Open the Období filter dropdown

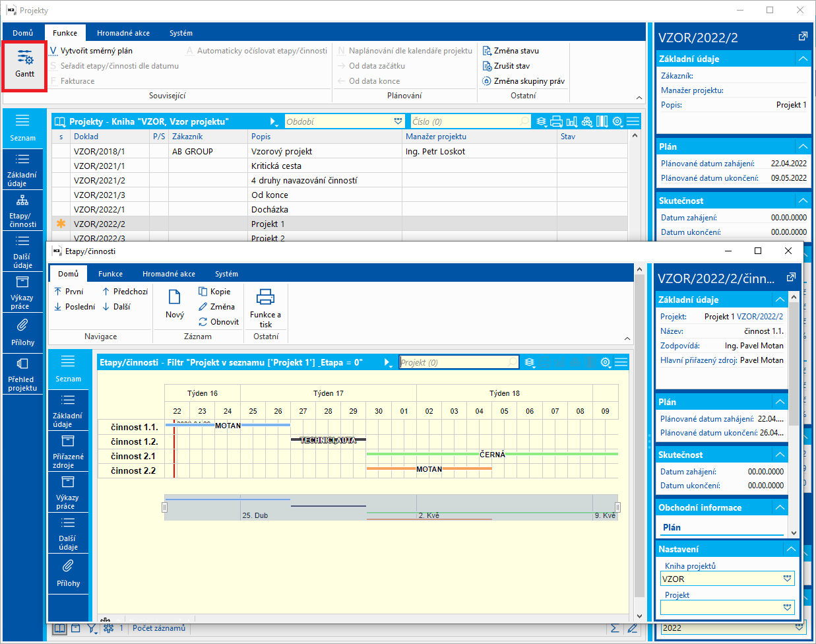(x=398, y=121)
